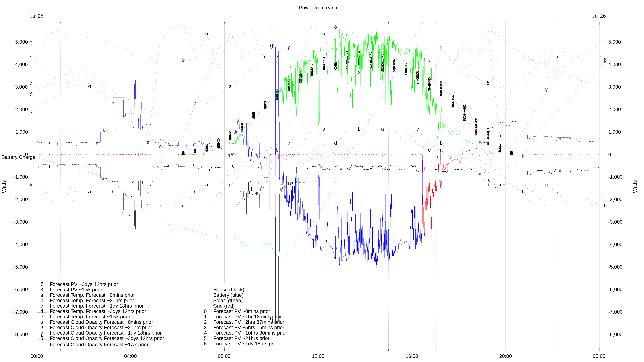Screen dimensions: 644x362
Task: Click the black line sample beside House legend
Action: tap(205, 291)
